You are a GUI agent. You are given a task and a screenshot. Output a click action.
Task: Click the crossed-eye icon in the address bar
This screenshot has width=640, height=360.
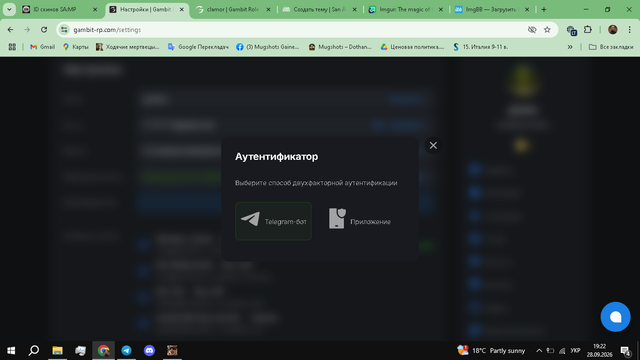(x=531, y=30)
